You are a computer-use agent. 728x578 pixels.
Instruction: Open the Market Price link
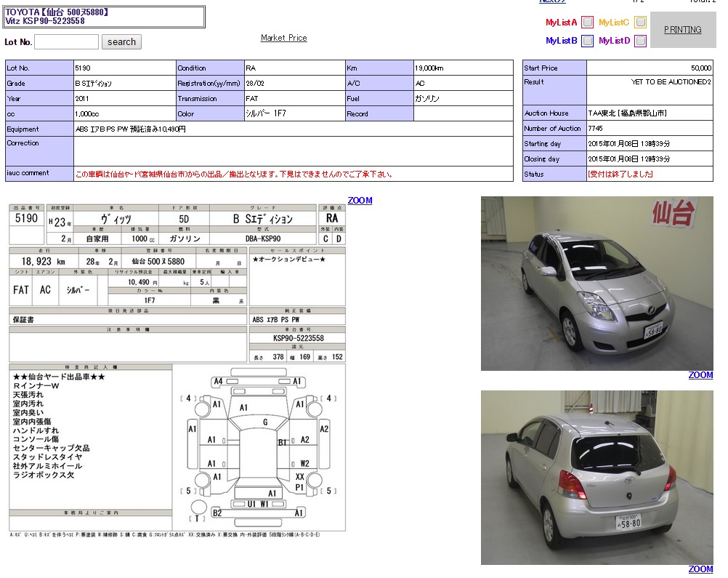pyautogui.click(x=283, y=38)
